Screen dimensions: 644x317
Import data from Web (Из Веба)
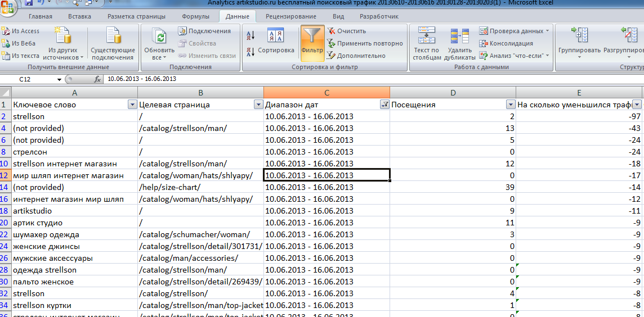[x=19, y=43]
